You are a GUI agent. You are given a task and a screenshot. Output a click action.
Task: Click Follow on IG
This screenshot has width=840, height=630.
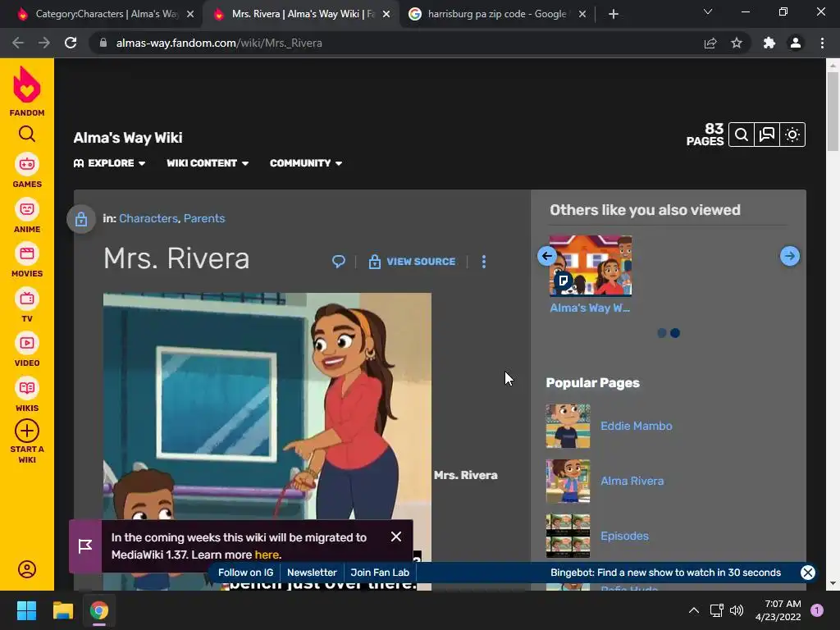(245, 572)
